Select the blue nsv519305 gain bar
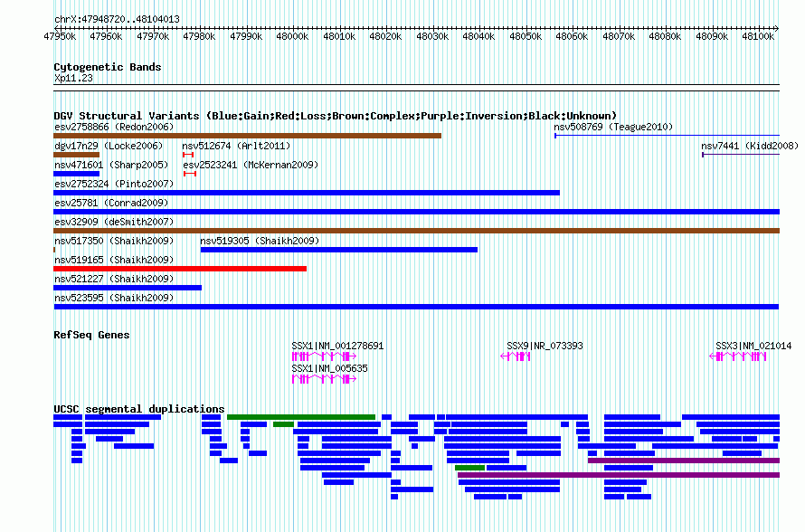 339,250
